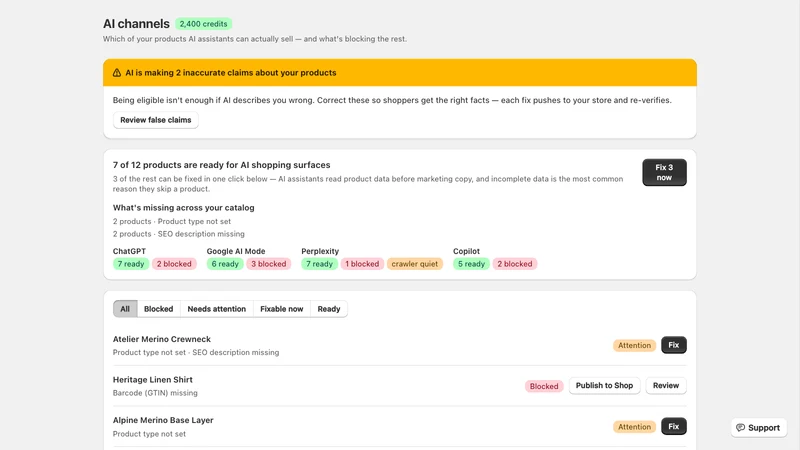
Task: Click the Perplexity 1 blocked badge
Action: click(x=362, y=264)
